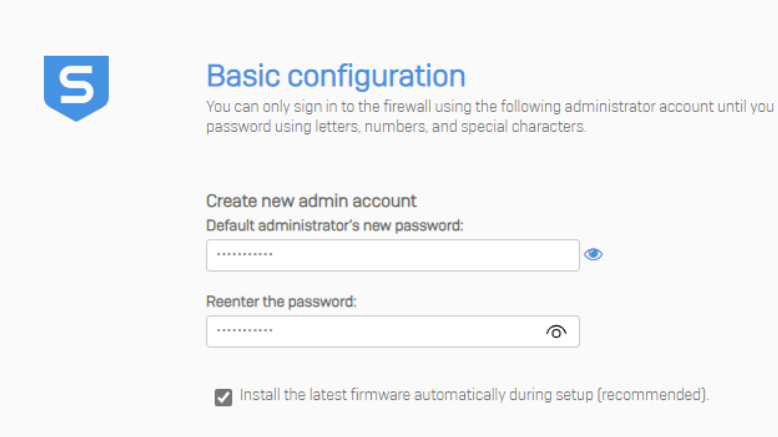Click the "Default administrator's new password:" label
Screen dimensions: 778x437
pyautogui.click(x=334, y=225)
